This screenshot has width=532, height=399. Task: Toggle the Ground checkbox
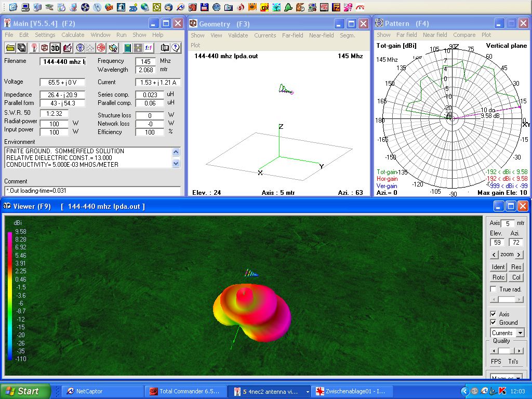(493, 322)
